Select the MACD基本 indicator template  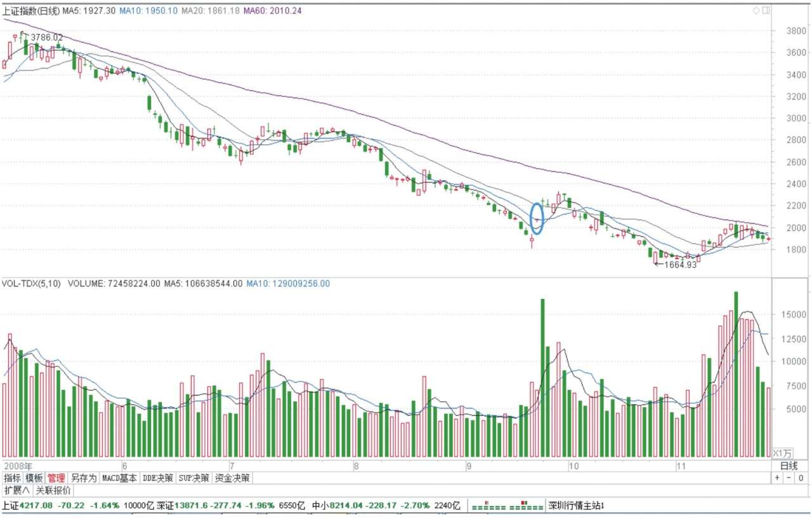[120, 478]
